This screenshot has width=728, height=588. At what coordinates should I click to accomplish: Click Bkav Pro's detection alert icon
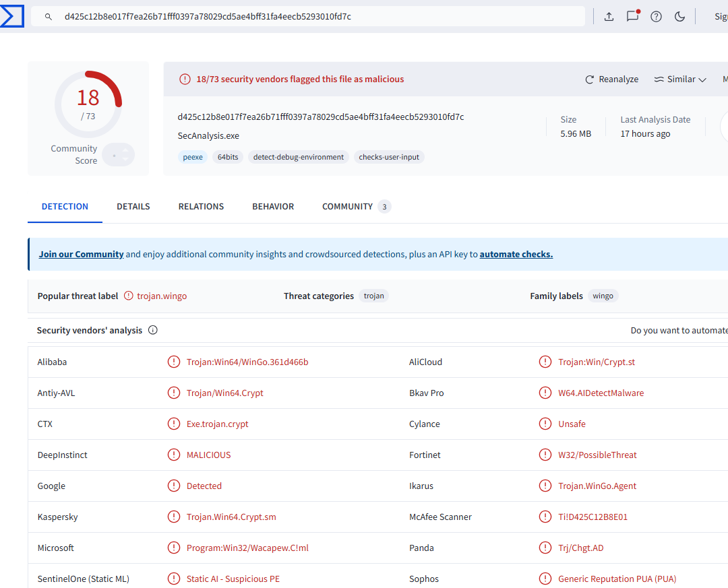[545, 393]
